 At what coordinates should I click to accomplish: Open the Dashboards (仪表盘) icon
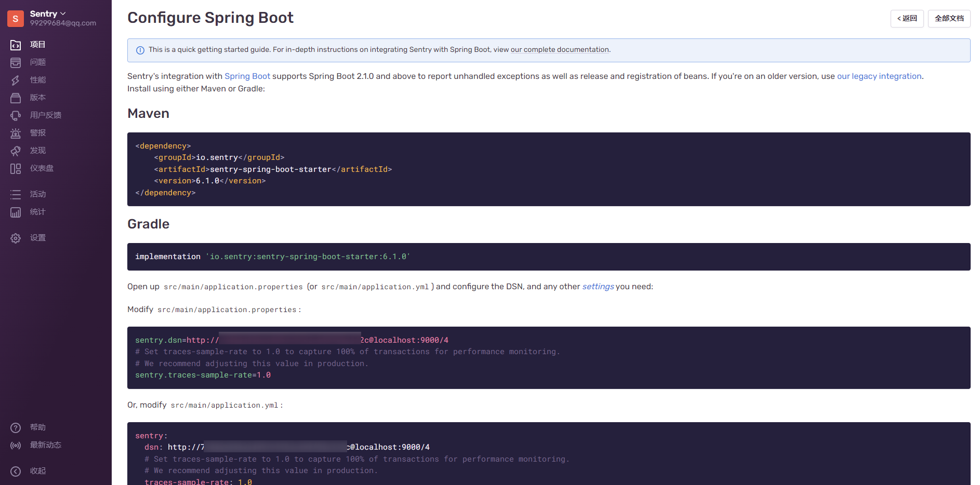point(16,169)
